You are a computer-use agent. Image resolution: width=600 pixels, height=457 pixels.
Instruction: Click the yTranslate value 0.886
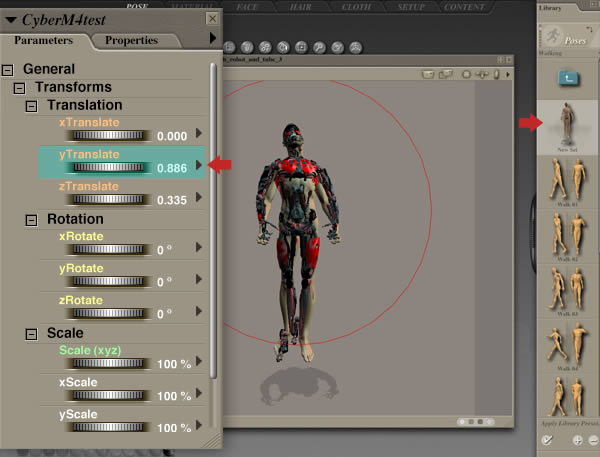point(172,168)
